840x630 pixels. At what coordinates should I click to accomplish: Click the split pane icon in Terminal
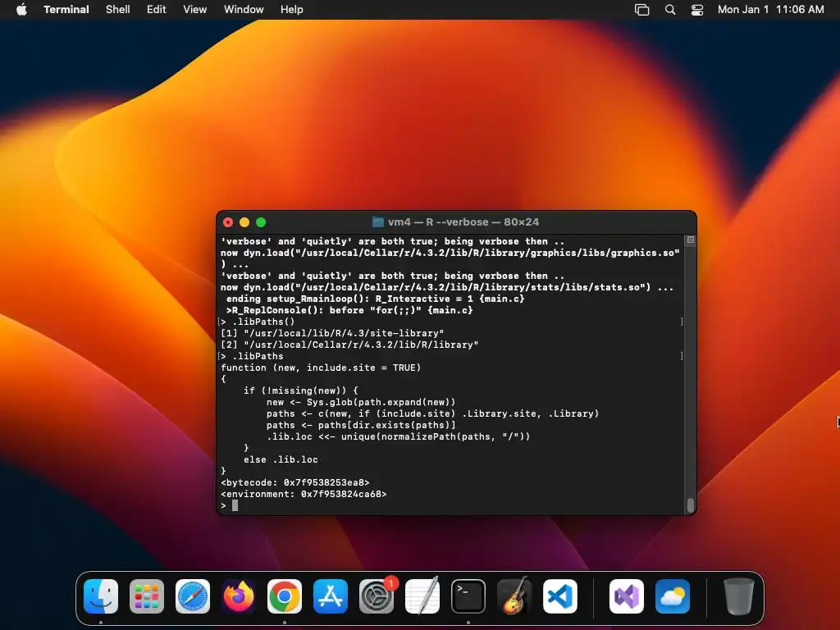point(691,240)
